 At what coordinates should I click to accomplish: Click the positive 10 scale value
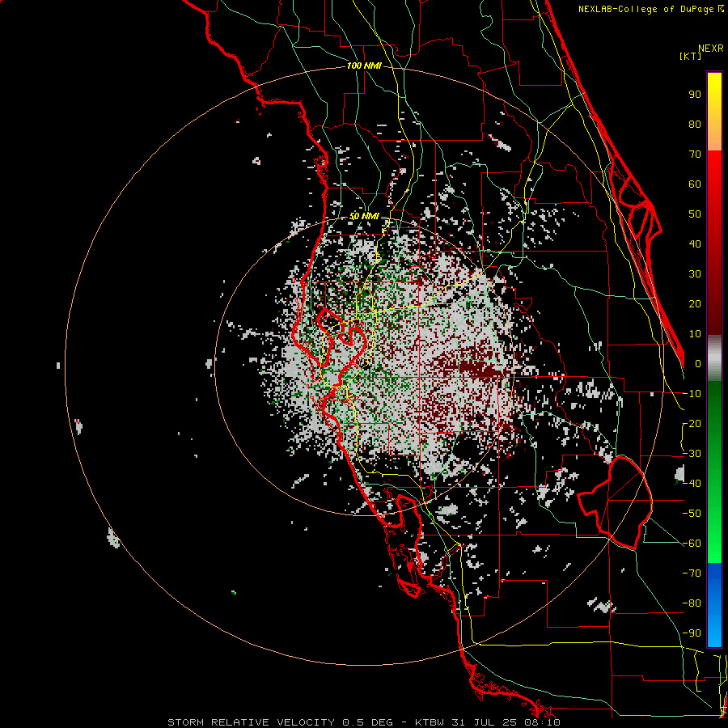[695, 334]
